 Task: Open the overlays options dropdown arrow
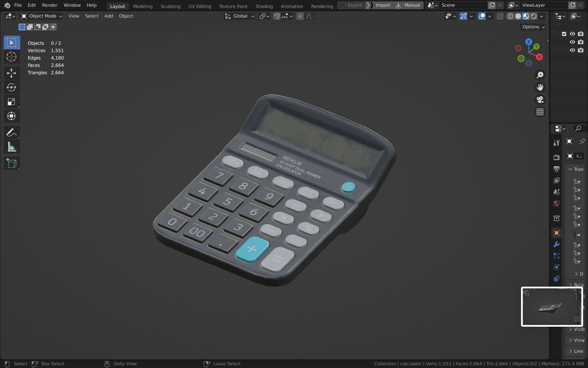click(489, 16)
